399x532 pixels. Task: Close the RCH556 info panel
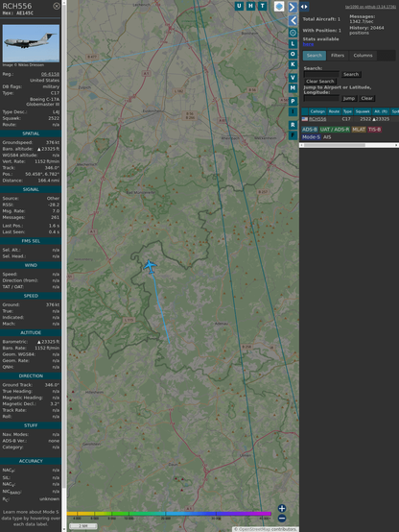57,6
